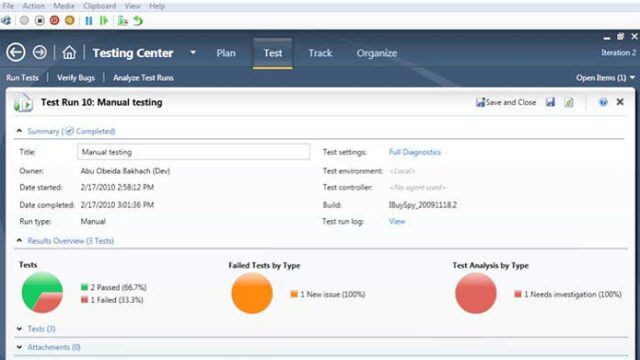Open the Media menu
Image resolution: width=640 pixels, height=360 pixels.
pyautogui.click(x=64, y=6)
